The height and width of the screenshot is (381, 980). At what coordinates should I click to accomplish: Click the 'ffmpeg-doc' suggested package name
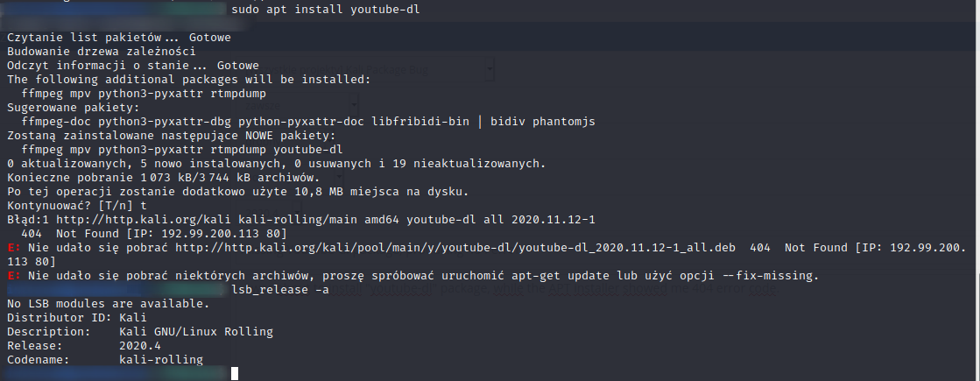point(56,122)
